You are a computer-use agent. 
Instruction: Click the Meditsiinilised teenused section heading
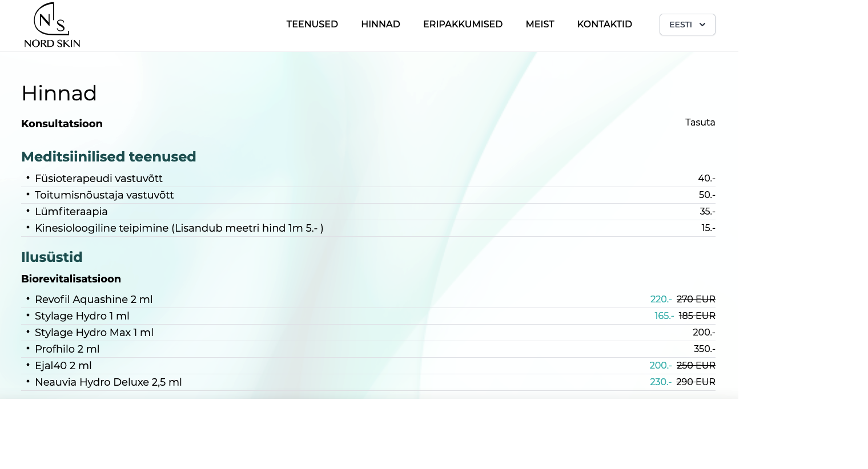click(x=108, y=157)
